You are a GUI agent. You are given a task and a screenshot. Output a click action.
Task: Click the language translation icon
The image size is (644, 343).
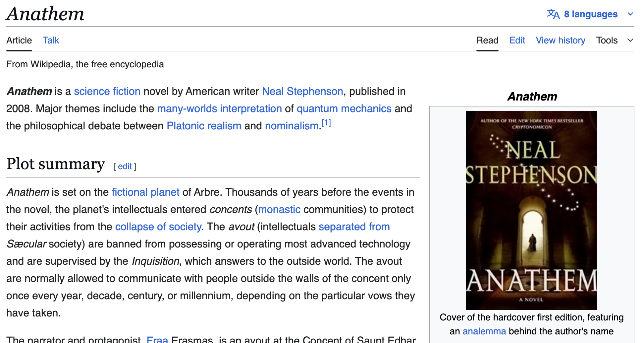point(553,14)
